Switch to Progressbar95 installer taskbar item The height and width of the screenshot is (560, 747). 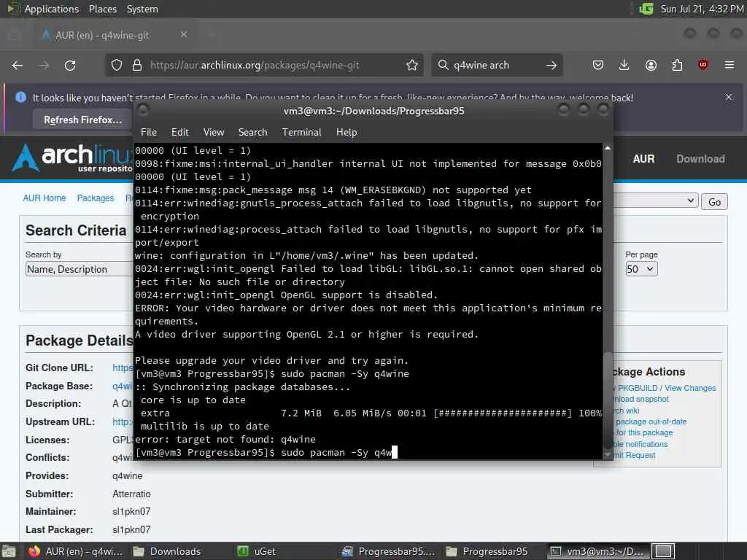point(388,551)
